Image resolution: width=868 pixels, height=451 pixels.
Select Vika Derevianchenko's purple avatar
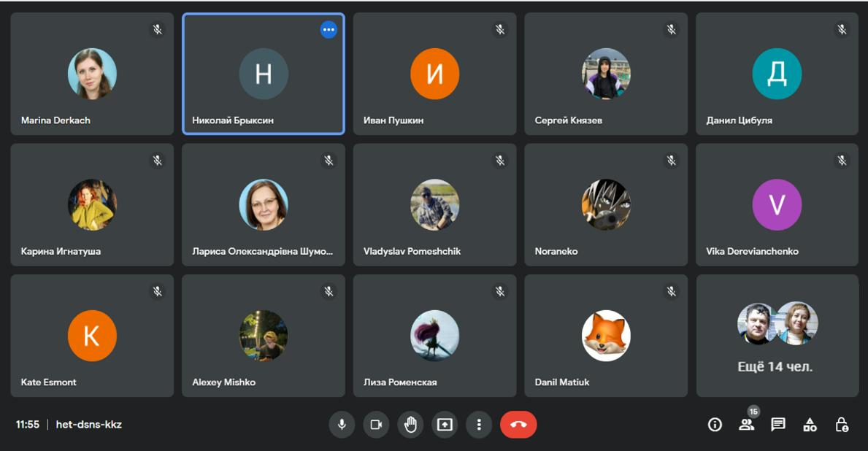tap(777, 205)
